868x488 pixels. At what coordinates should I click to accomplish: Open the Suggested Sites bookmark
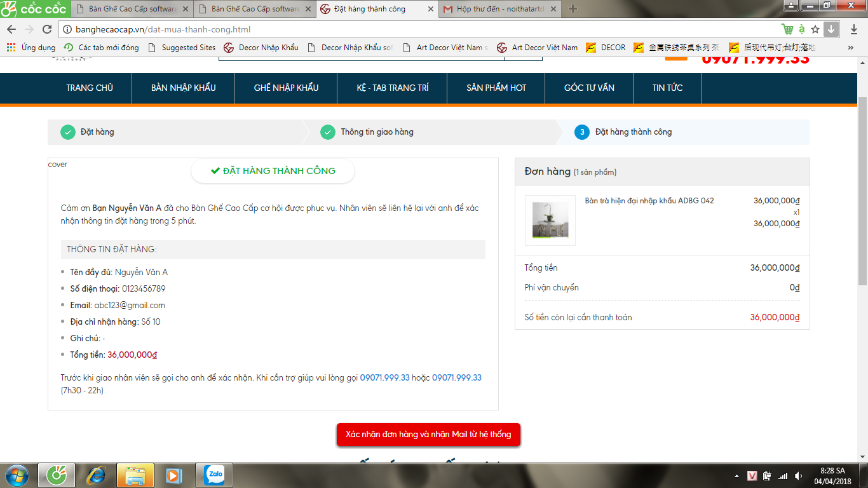point(182,48)
